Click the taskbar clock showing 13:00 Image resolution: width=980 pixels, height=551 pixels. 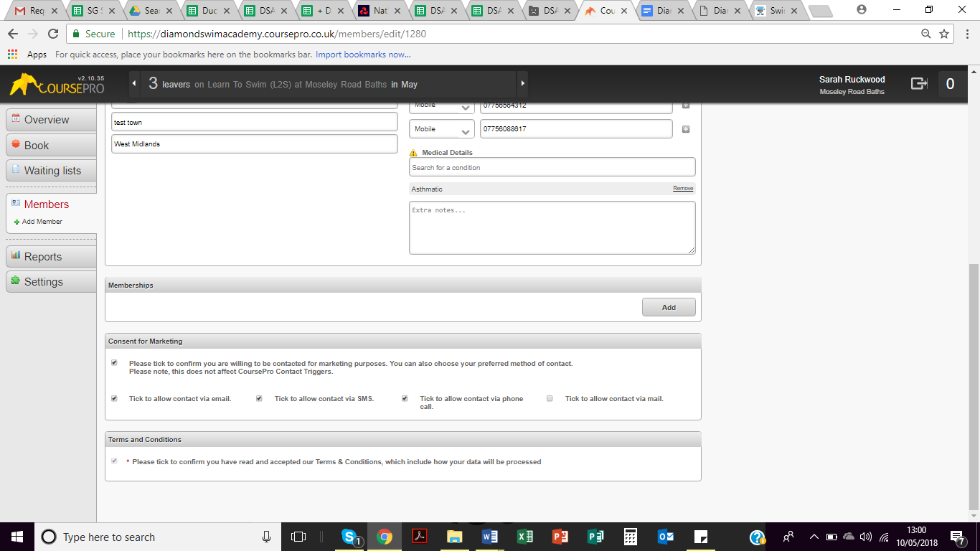(917, 537)
